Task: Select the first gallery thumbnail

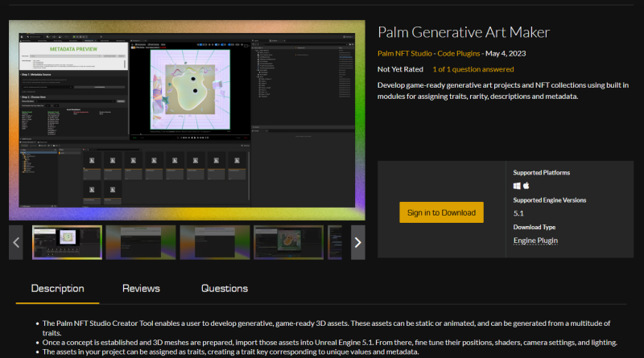Action: pos(67,242)
